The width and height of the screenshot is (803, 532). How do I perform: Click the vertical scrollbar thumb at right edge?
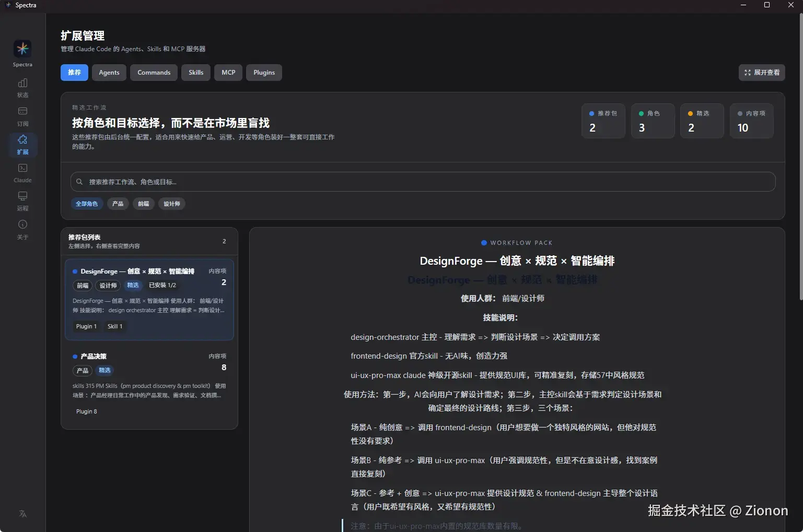tap(801, 157)
